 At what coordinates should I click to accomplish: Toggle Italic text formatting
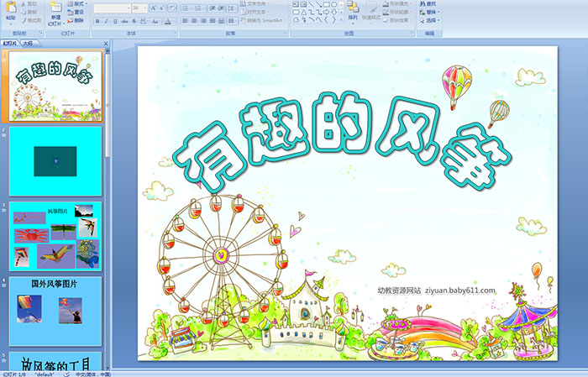[106, 20]
